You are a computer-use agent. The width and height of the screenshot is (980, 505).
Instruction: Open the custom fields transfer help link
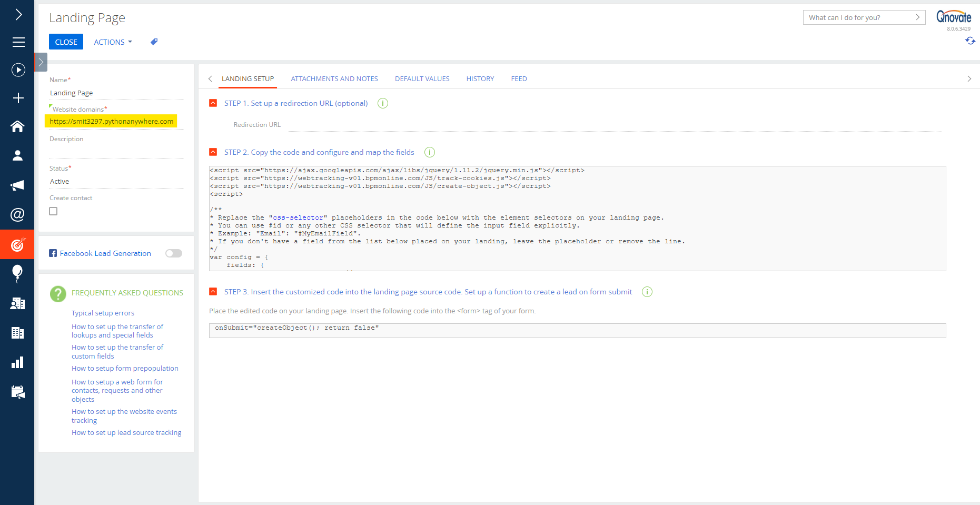click(117, 352)
